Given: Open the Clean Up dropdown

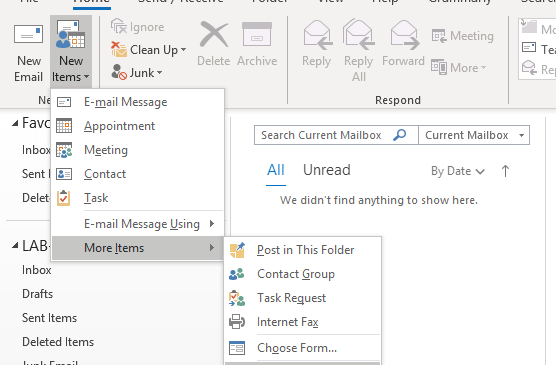Looking at the screenshot, I should 149,50.
